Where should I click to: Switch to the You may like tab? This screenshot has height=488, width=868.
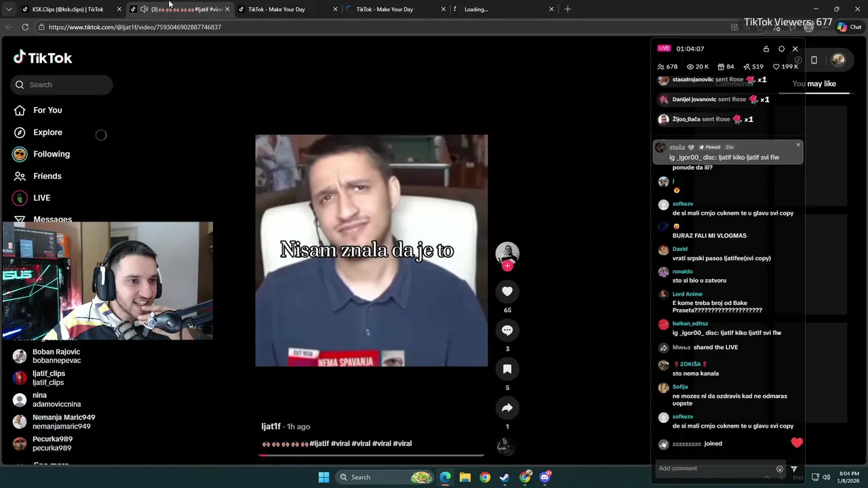click(814, 84)
